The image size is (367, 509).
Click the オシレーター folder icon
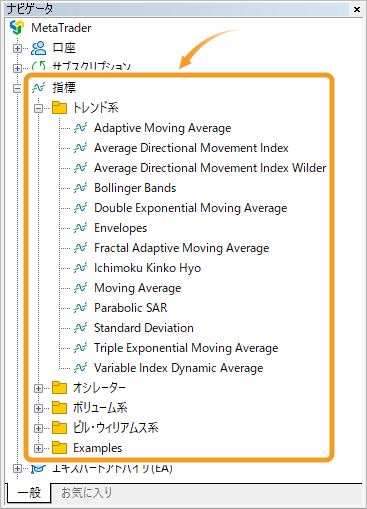[59, 388]
